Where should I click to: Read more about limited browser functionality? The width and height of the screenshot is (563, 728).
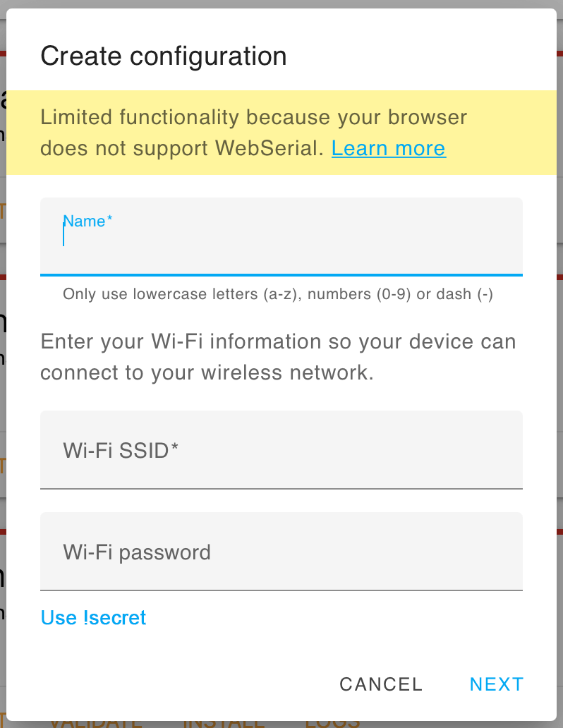pos(388,148)
